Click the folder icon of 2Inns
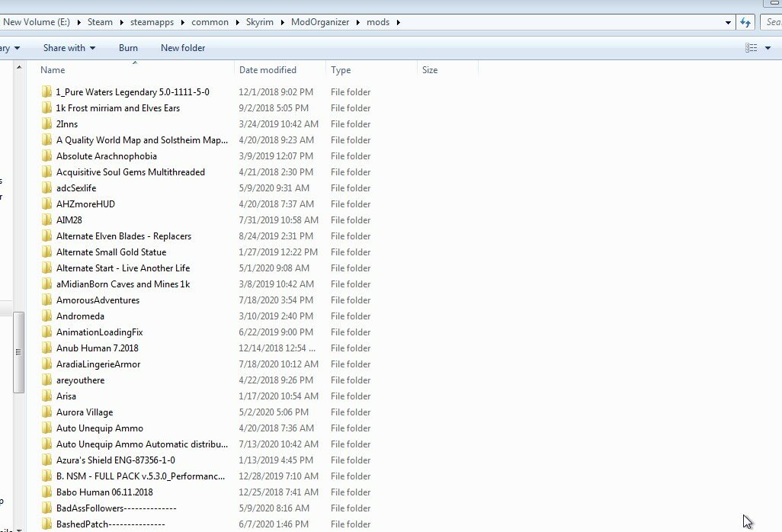Image resolution: width=782 pixels, height=532 pixels. coord(46,123)
